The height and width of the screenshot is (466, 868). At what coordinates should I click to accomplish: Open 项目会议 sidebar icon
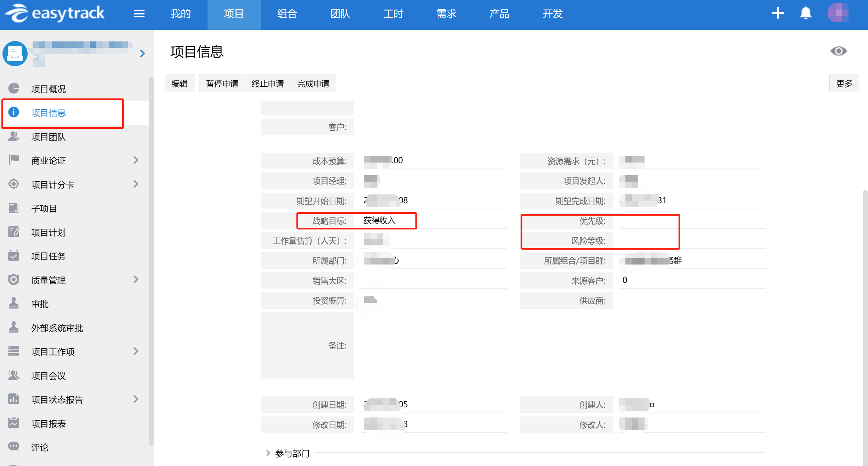tap(14, 375)
